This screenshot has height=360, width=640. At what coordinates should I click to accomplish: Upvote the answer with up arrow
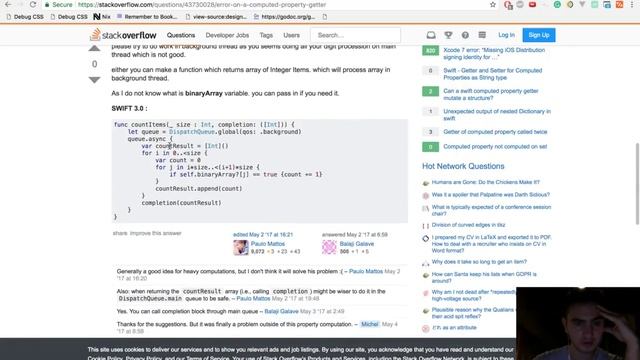pos(94,49)
